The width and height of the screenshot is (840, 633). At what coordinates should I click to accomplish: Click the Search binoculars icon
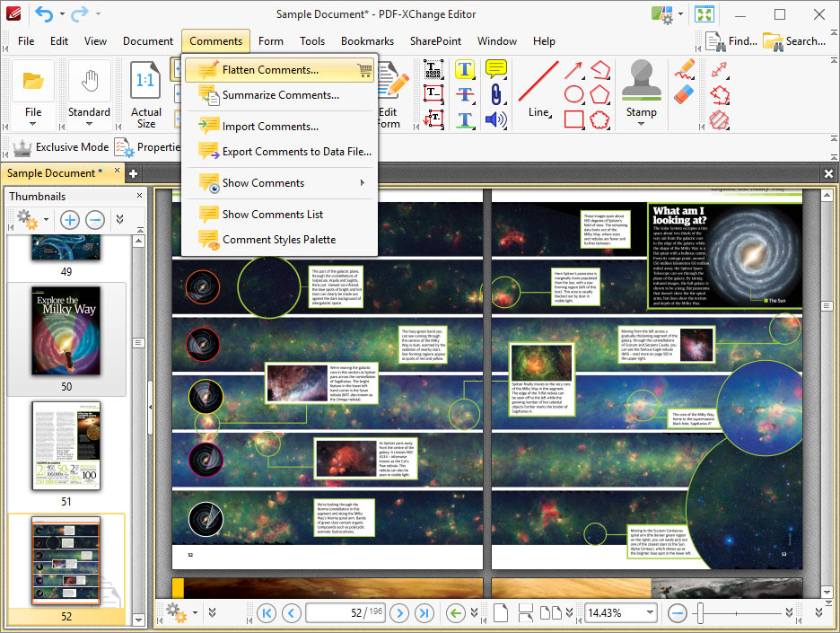point(773,41)
